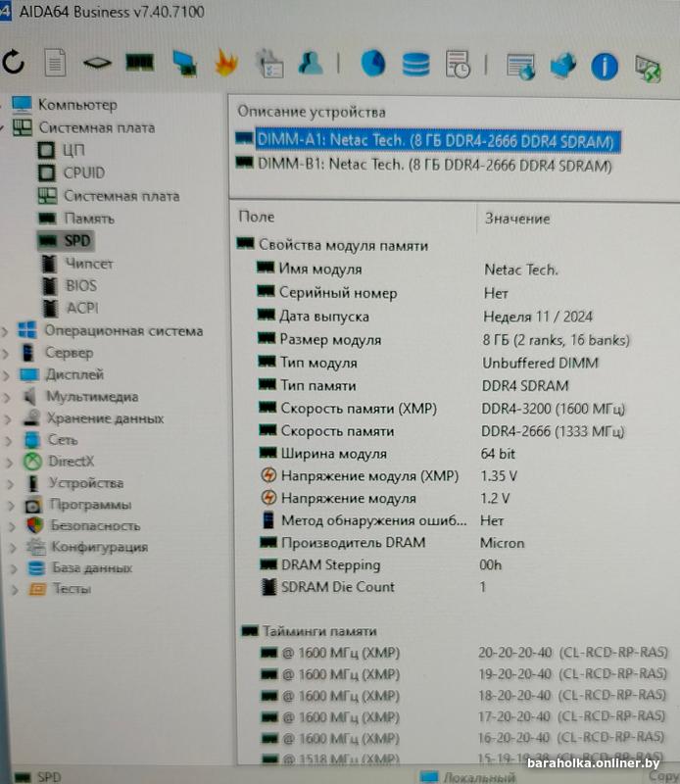The width and height of the screenshot is (680, 784).
Task: Click the Micron value cell
Action: 502,543
